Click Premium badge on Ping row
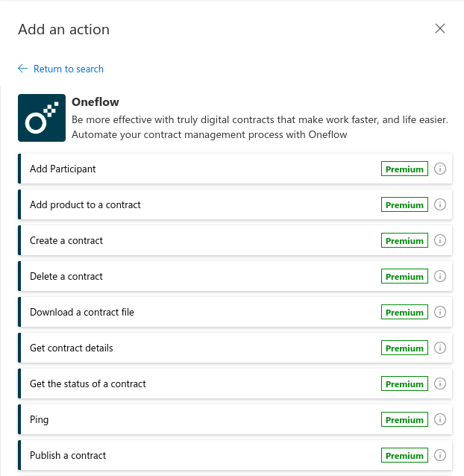Image resolution: width=464 pixels, height=476 pixels. (404, 419)
